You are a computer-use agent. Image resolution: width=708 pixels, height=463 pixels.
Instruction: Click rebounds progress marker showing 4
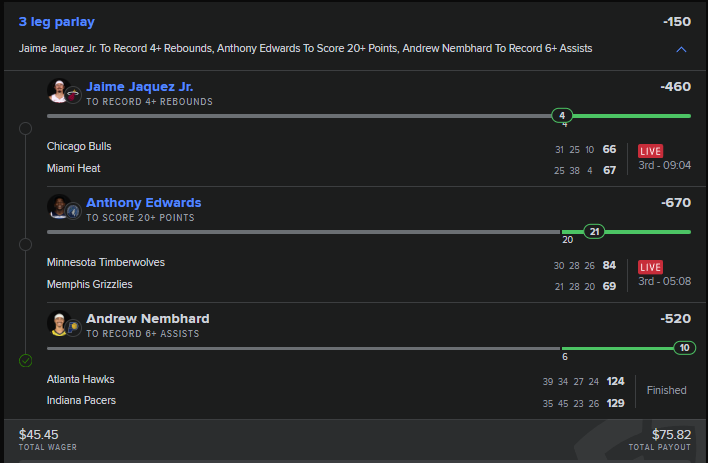click(x=562, y=116)
